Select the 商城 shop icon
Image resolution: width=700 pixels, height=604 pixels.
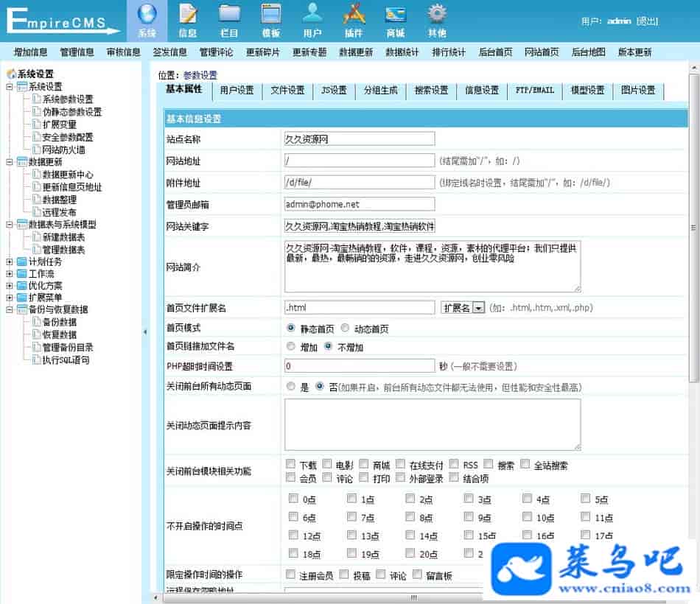click(396, 15)
